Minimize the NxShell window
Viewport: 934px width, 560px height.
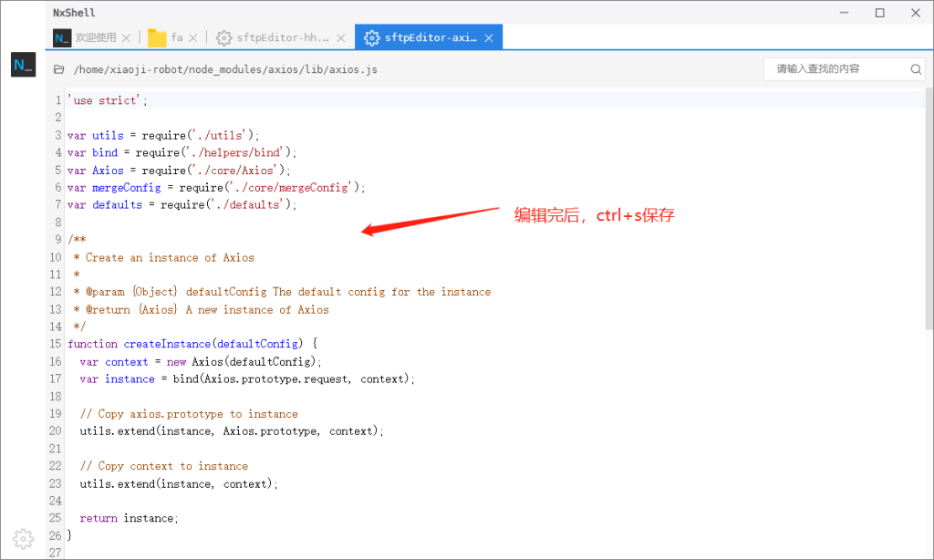[846, 13]
